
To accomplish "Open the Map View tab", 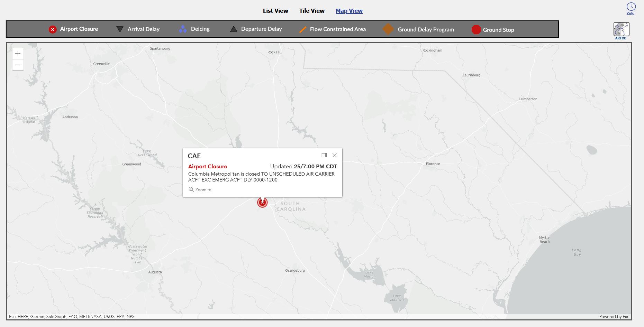I will pos(349,11).
